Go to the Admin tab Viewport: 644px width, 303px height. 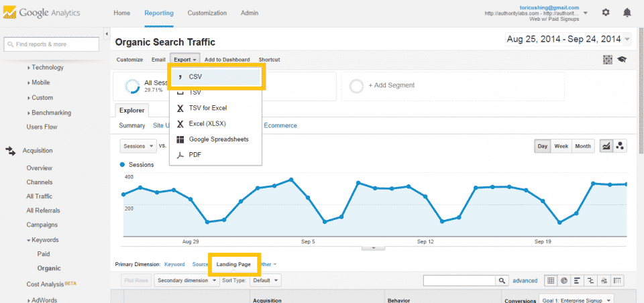coord(250,13)
